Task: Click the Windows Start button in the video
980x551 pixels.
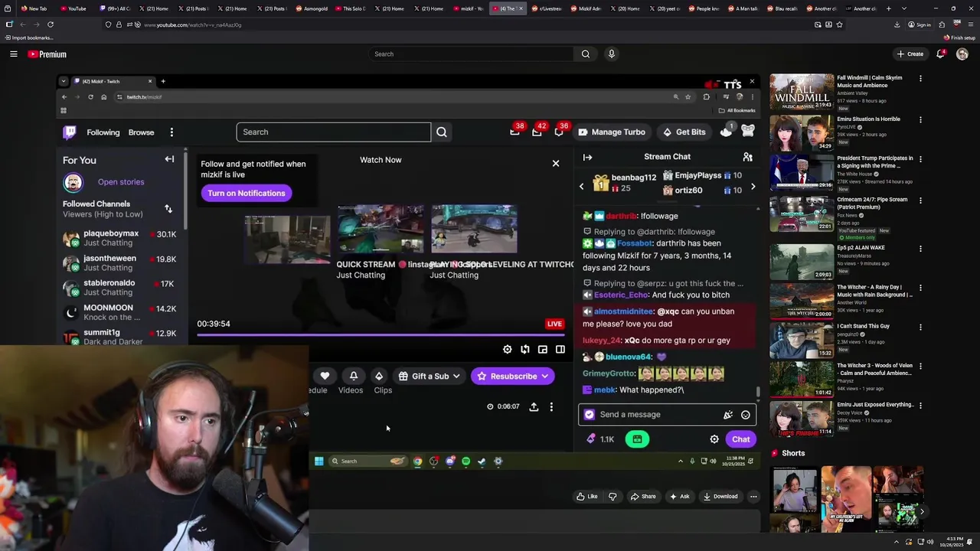Action: [x=319, y=461]
